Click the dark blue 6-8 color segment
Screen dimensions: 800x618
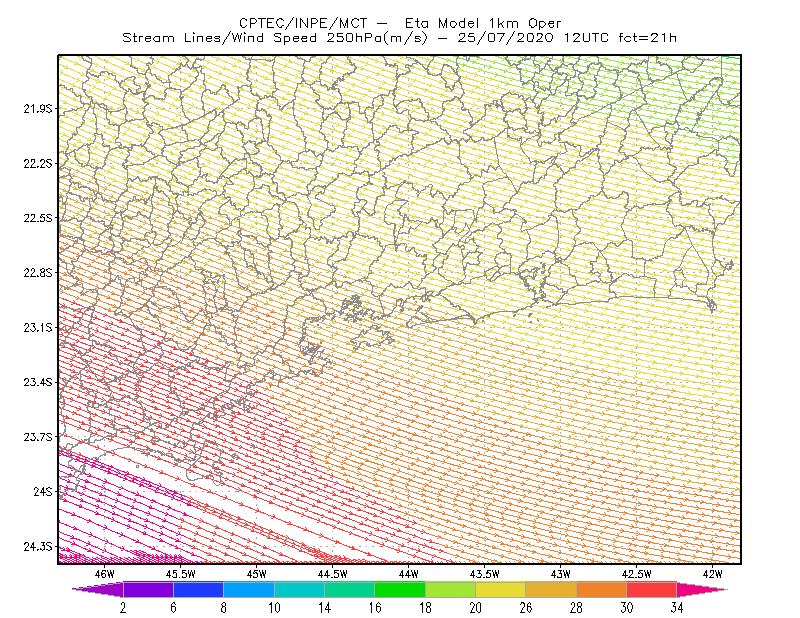(198, 589)
